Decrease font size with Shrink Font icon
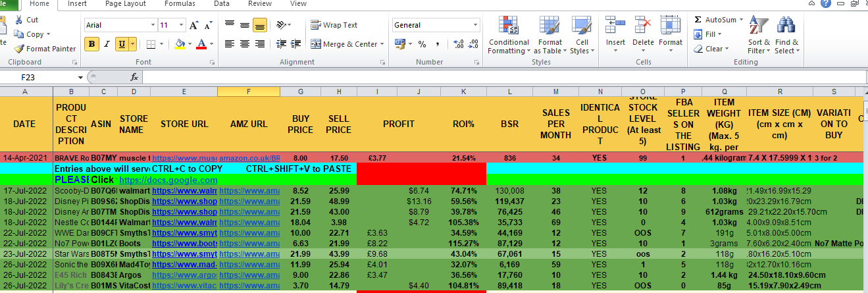 (209, 26)
